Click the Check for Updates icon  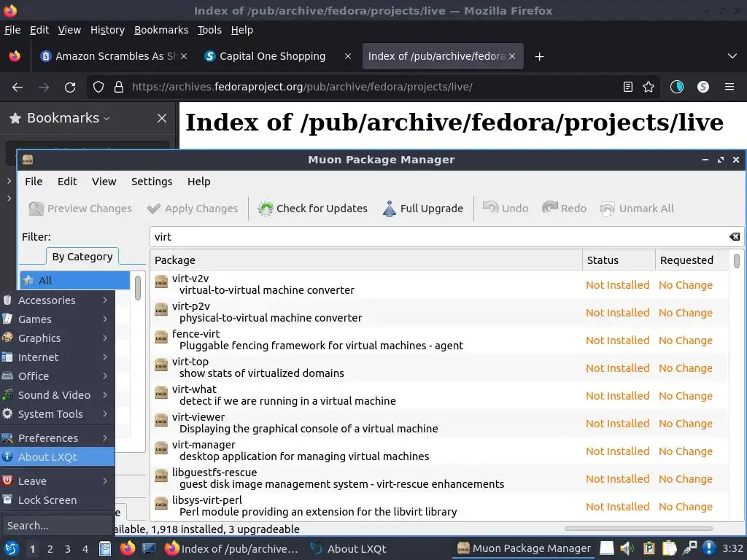[265, 209]
